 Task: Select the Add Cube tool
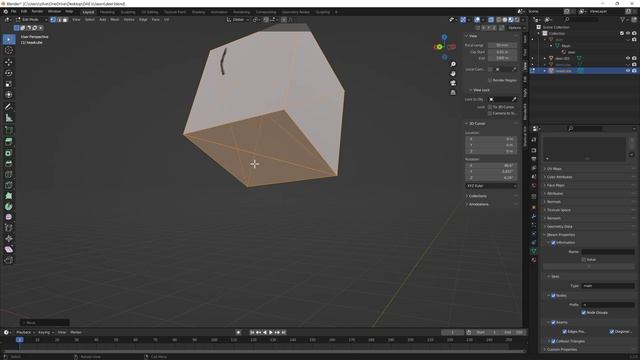point(9,130)
